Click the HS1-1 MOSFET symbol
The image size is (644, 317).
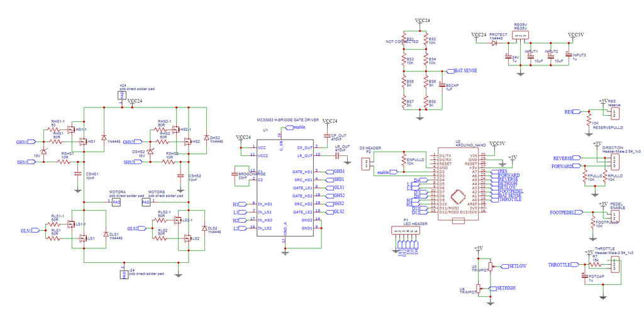tap(71, 130)
